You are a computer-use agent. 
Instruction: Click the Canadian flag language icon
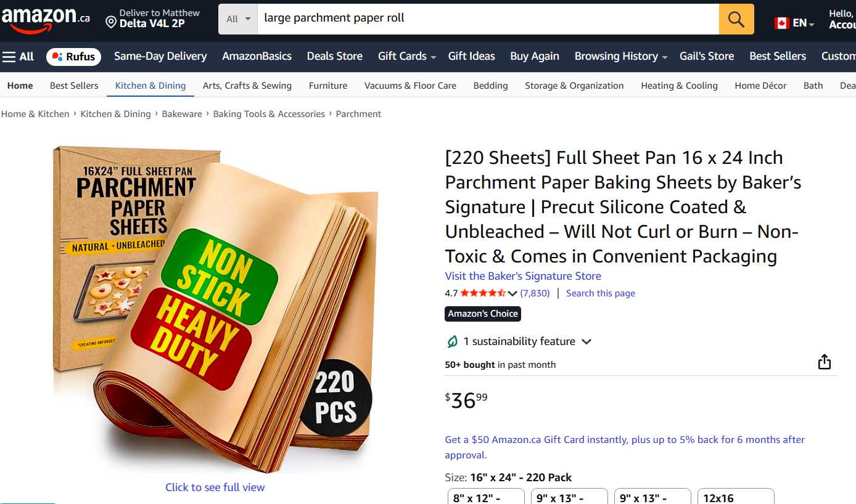click(x=781, y=23)
